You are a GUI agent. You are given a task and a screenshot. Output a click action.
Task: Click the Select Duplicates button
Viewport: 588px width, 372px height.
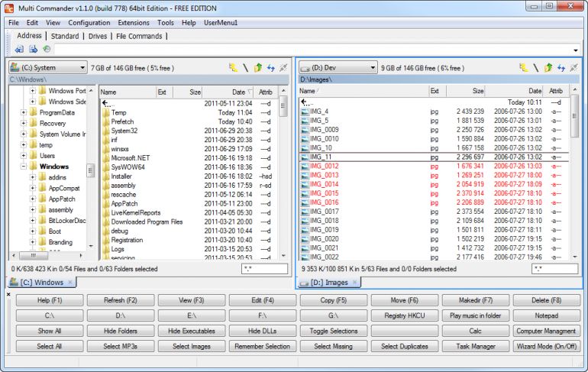(405, 346)
